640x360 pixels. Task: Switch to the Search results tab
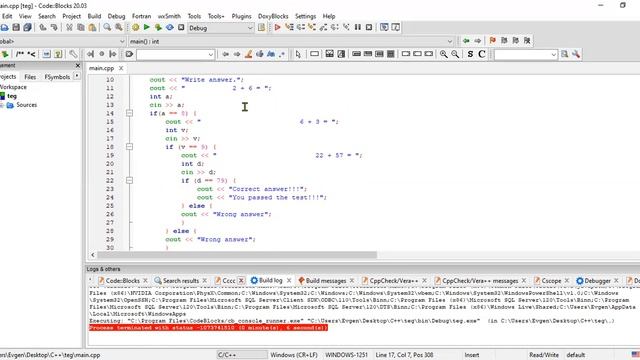click(180, 280)
